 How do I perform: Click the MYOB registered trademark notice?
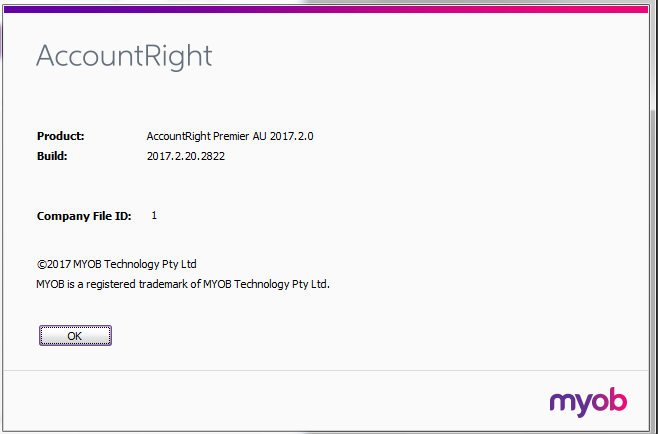pyautogui.click(x=183, y=284)
